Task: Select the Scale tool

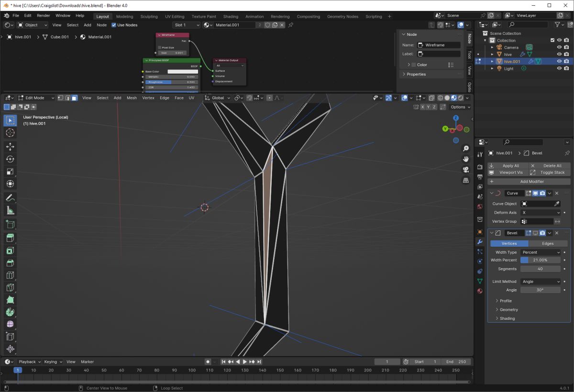Action: 10,172
